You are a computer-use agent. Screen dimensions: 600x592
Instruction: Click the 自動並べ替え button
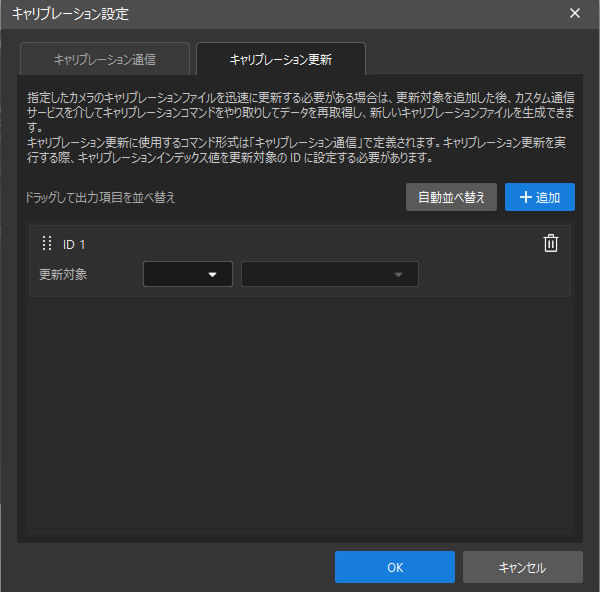451,197
